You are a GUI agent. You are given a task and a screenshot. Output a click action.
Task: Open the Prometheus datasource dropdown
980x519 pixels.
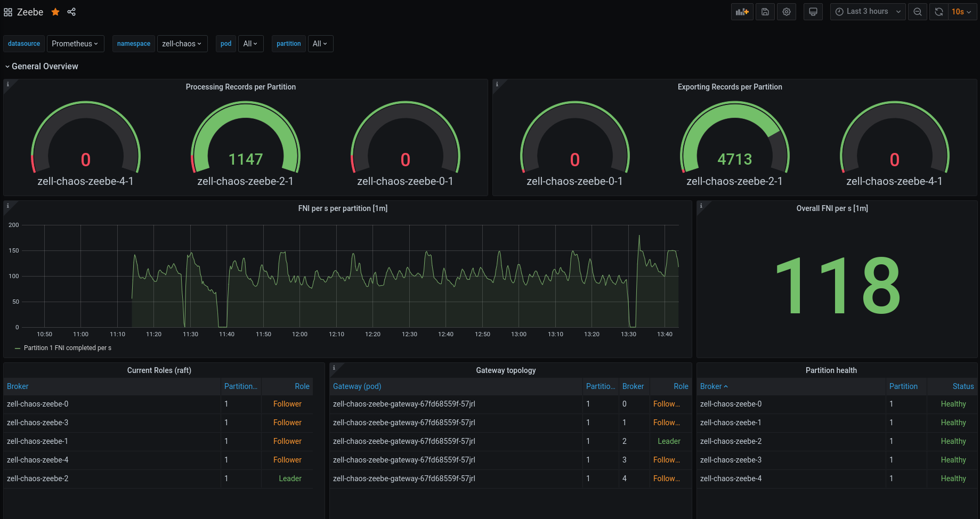click(75, 44)
